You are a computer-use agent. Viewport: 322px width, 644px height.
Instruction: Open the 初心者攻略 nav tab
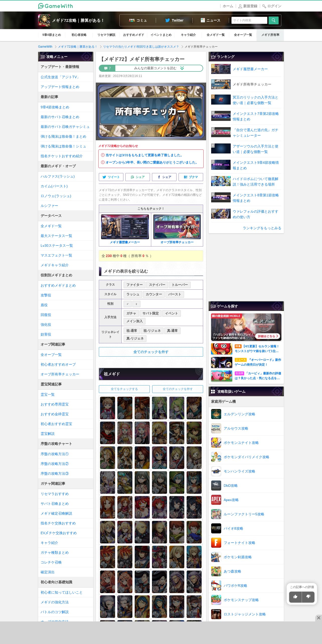click(79, 35)
